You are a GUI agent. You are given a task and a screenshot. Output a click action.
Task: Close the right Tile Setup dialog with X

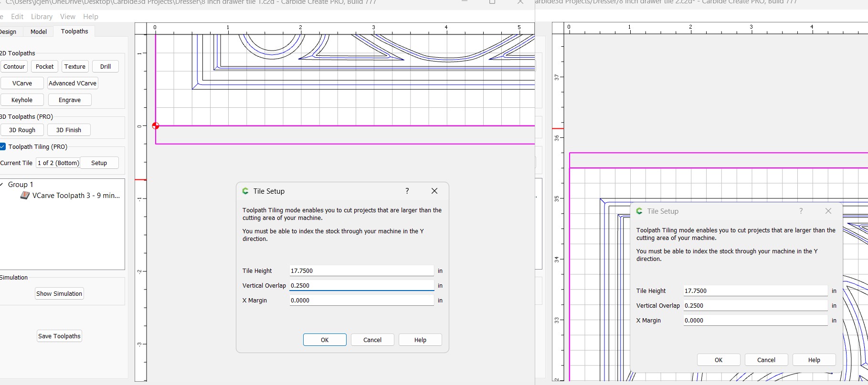click(x=828, y=211)
